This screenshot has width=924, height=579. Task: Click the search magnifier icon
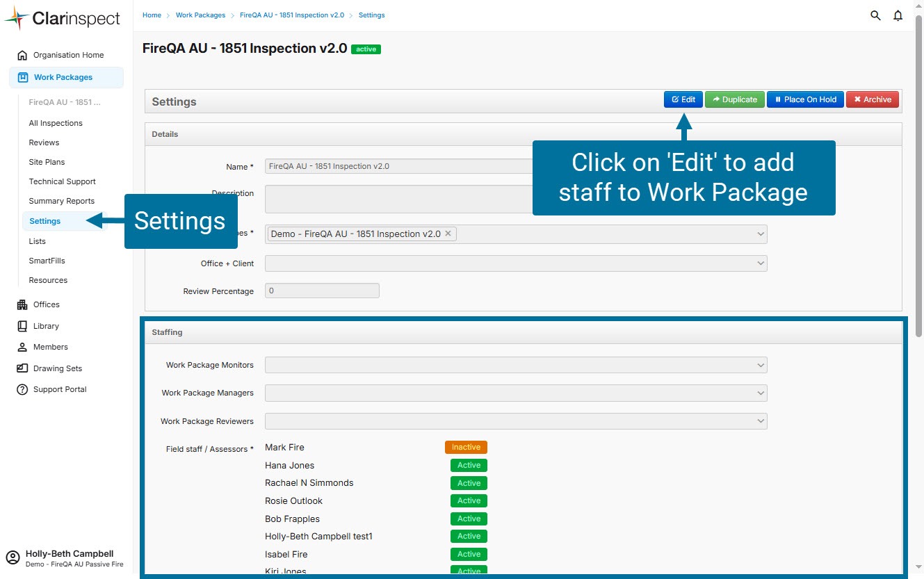tap(875, 15)
